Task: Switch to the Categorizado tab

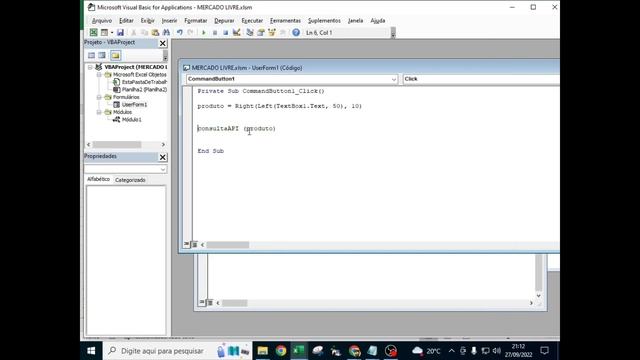Action: (x=130, y=180)
